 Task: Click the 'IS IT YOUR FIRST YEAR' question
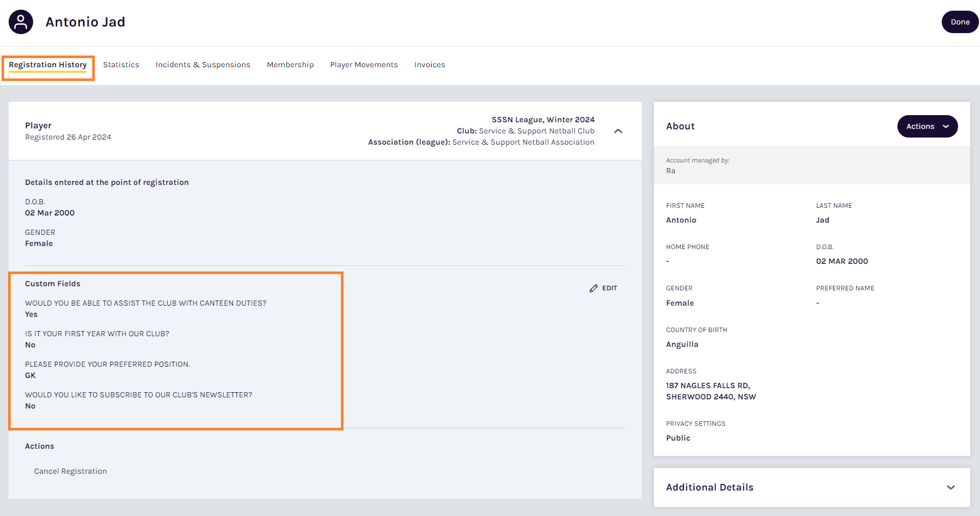click(97, 334)
